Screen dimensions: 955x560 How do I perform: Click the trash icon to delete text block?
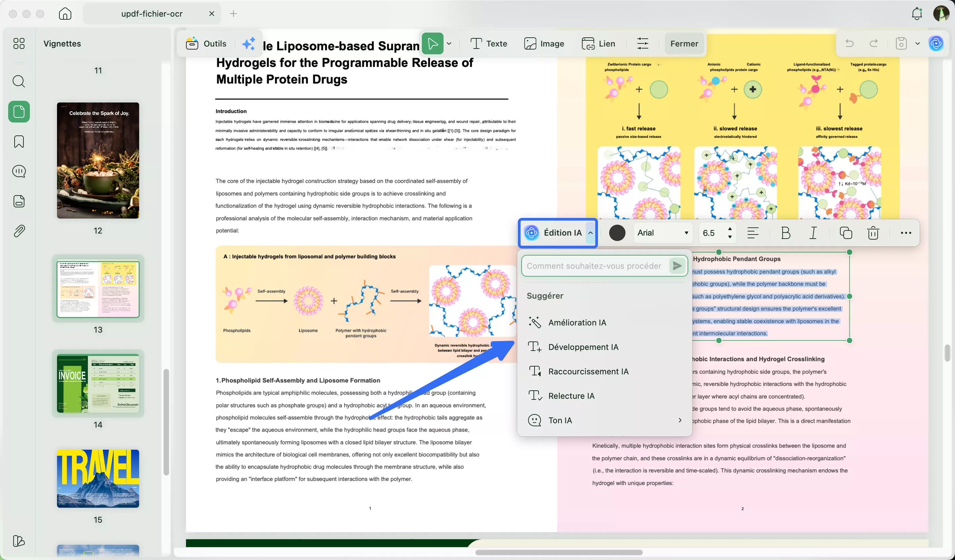click(873, 232)
